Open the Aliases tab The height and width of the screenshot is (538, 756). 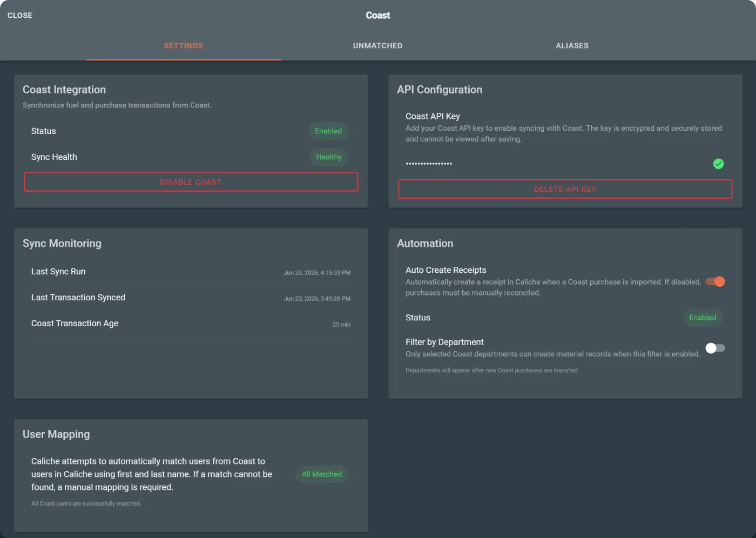[572, 46]
